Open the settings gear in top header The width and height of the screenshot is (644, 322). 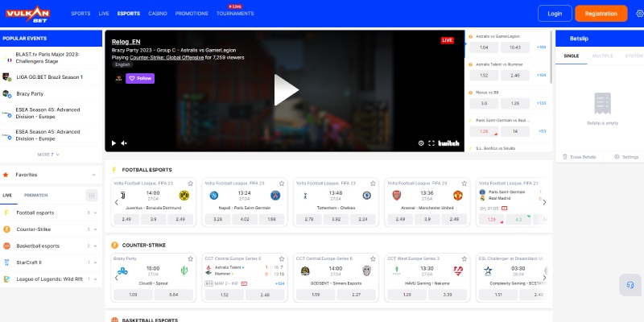pyautogui.click(x=639, y=14)
